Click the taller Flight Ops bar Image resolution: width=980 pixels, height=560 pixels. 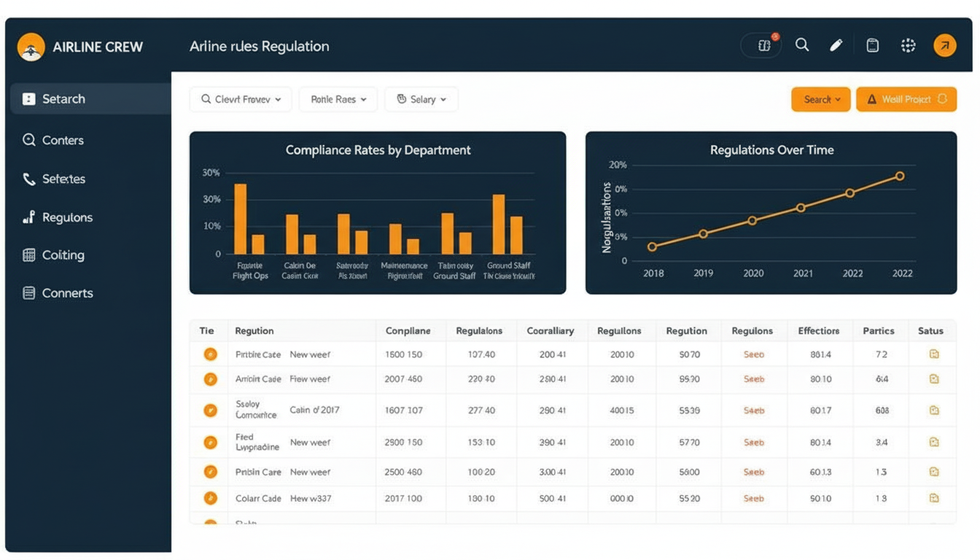241,219
